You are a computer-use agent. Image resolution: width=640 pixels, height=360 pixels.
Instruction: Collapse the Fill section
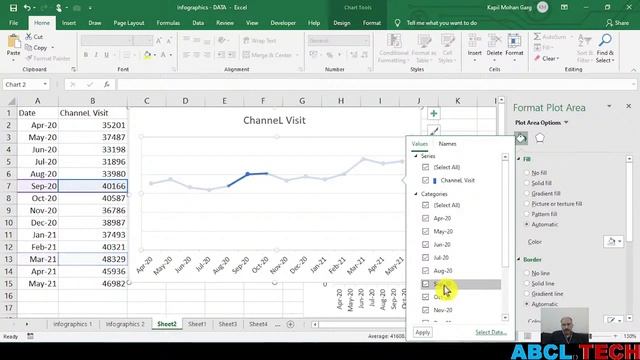click(519, 159)
